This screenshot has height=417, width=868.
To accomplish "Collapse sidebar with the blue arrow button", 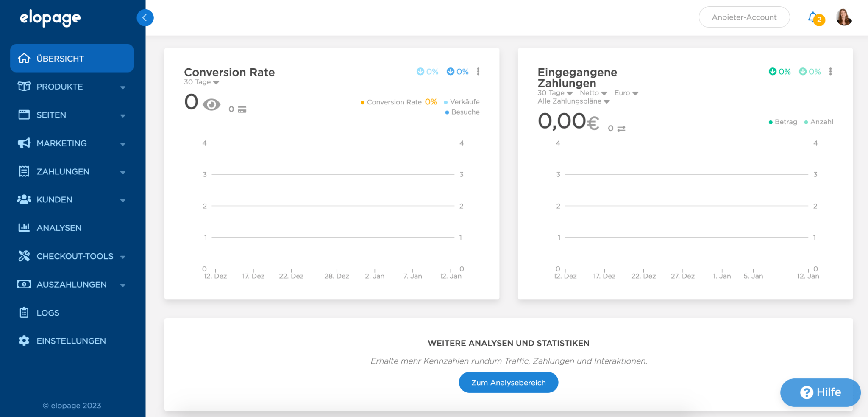I will click(145, 18).
